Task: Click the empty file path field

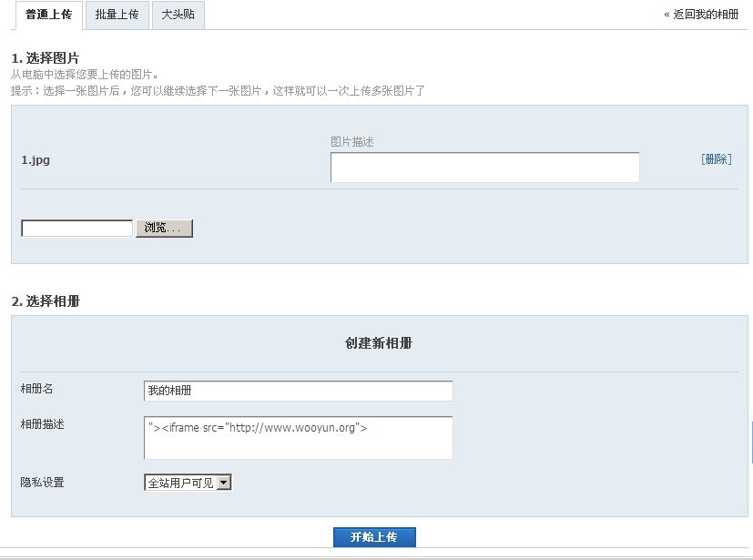Action: pos(76,229)
